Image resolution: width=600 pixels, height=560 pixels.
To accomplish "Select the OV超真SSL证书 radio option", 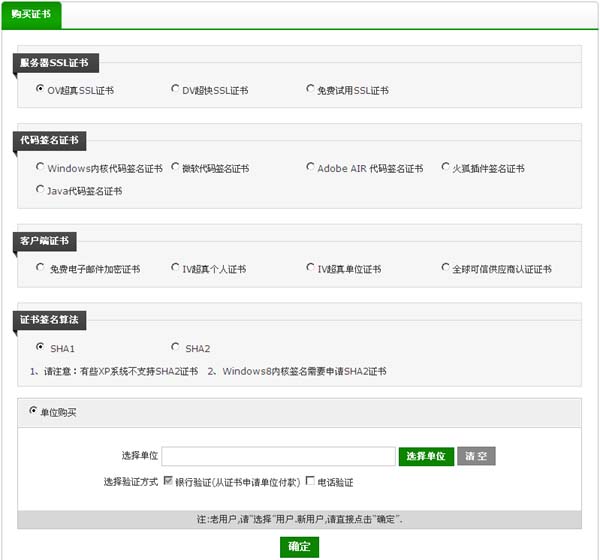I will [40, 89].
